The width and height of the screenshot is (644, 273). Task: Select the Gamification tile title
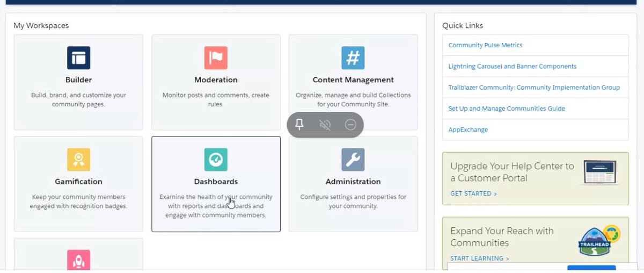pos(78,182)
